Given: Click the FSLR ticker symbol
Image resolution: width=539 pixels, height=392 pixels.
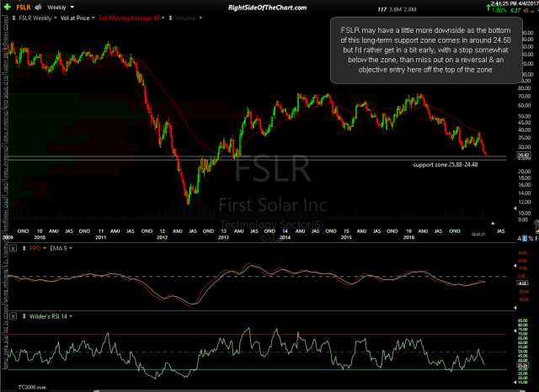Looking at the screenshot, I should pos(24,8).
